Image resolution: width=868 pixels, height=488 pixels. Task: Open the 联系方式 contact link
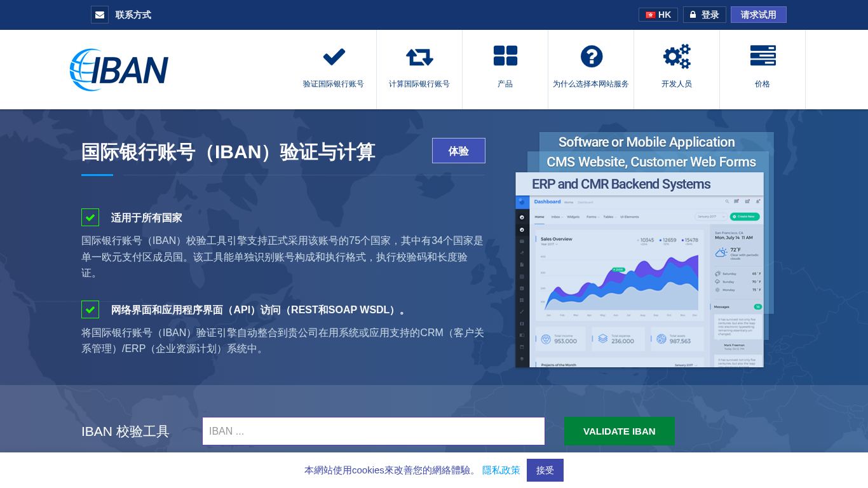tap(133, 15)
